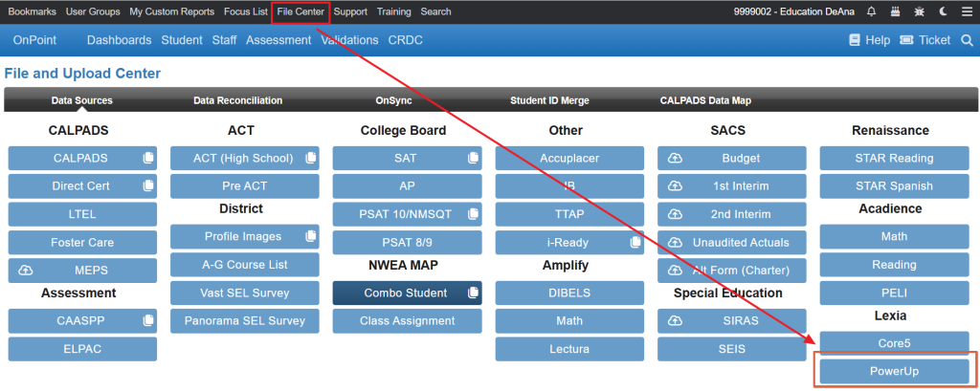Click the bug report icon
The height and width of the screenshot is (391, 980).
[x=920, y=12]
